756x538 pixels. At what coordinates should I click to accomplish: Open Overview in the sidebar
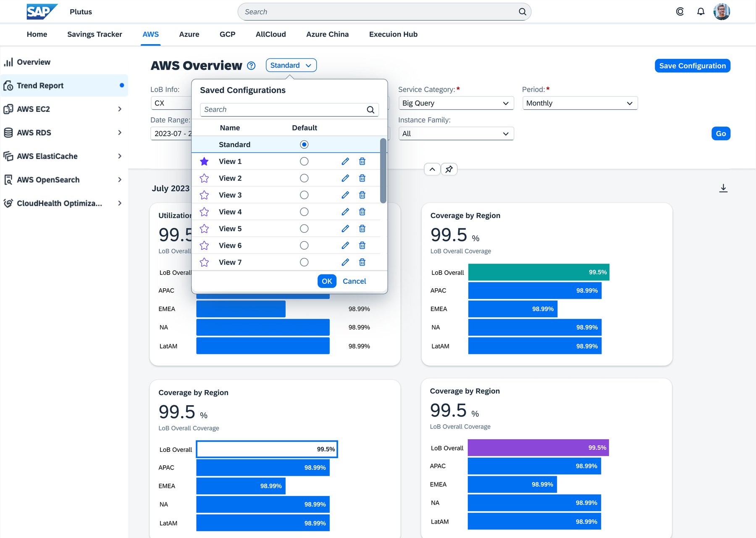[x=64, y=62]
